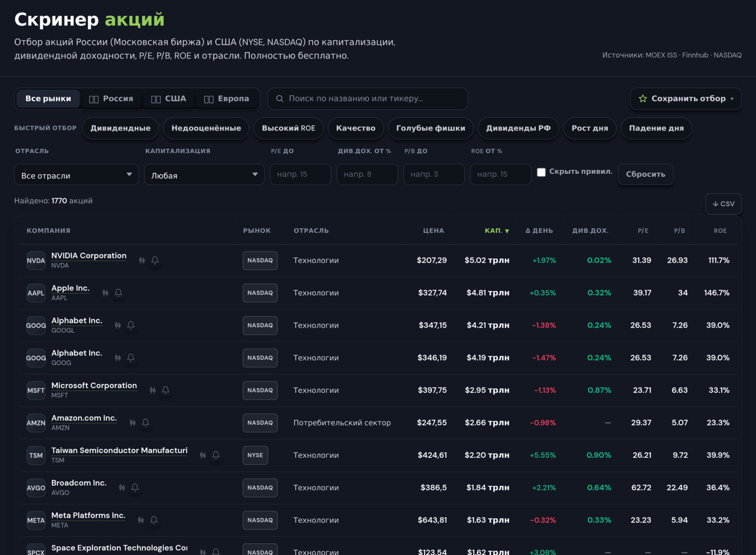Sort the table by 'P/E' column header
This screenshot has width=756, height=555.
(x=643, y=231)
